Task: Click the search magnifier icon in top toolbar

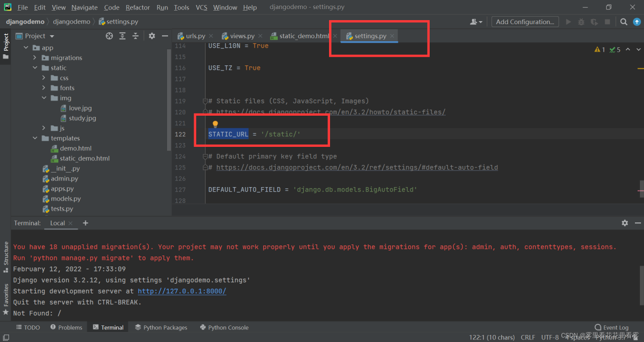Action: click(623, 22)
